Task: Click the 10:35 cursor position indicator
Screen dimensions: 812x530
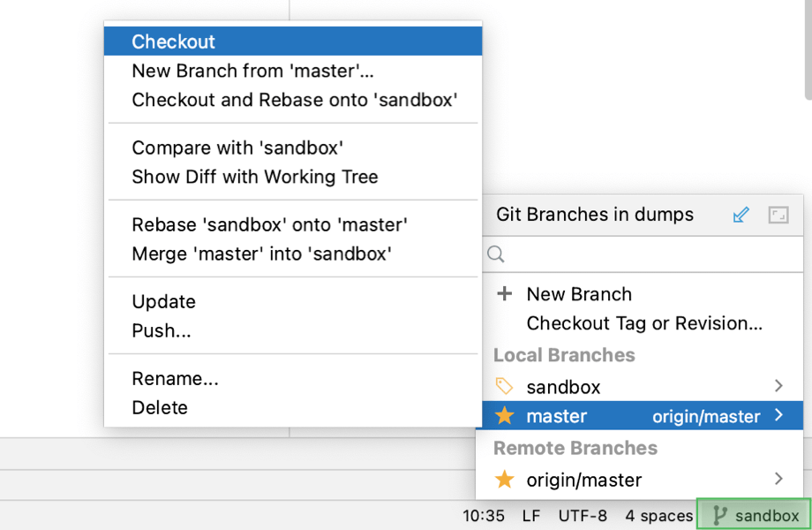Action: (x=483, y=516)
